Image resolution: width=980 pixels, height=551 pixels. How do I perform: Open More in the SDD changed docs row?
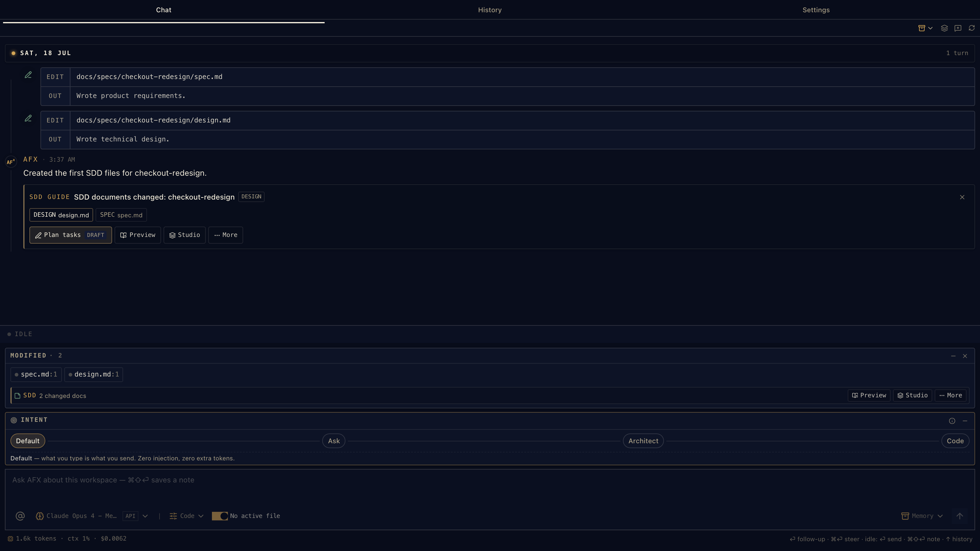951,395
